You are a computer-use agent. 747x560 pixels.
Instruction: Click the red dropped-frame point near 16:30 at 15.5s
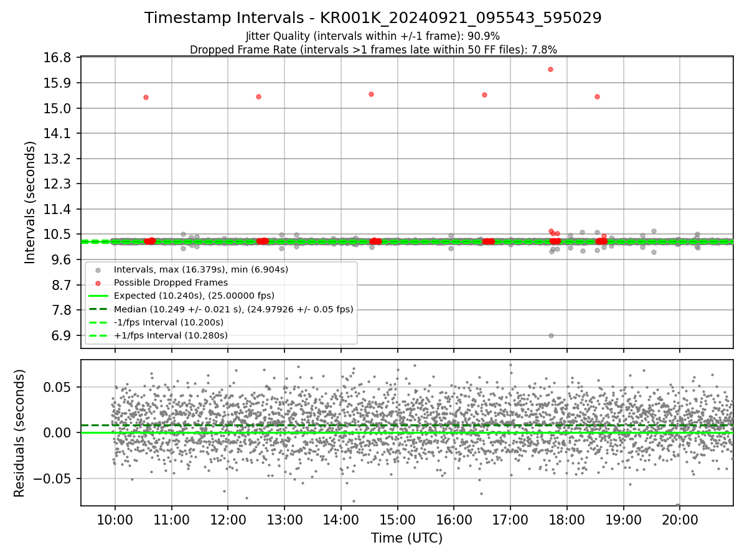[x=484, y=95]
